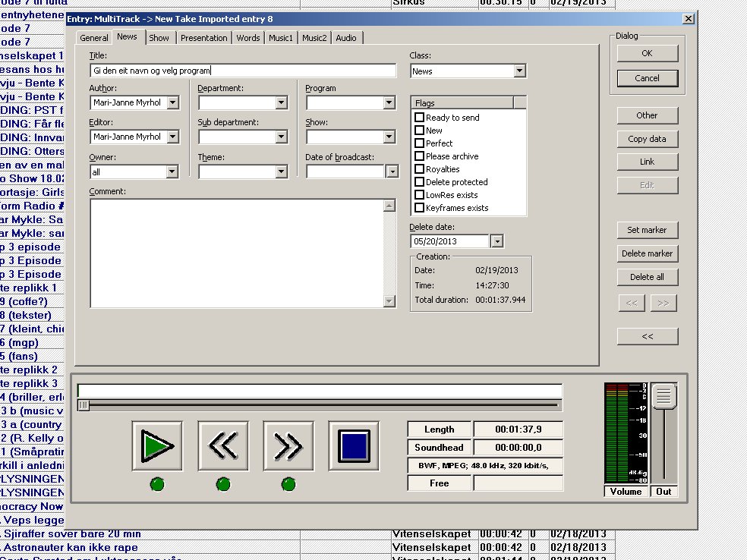Fast forward with the double-right arrow button
The height and width of the screenshot is (560, 747).
click(288, 445)
